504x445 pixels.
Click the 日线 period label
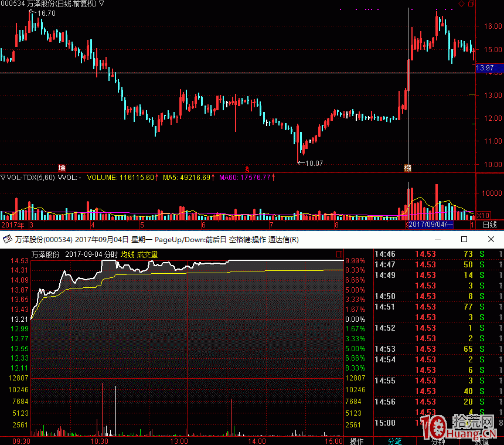(490, 225)
